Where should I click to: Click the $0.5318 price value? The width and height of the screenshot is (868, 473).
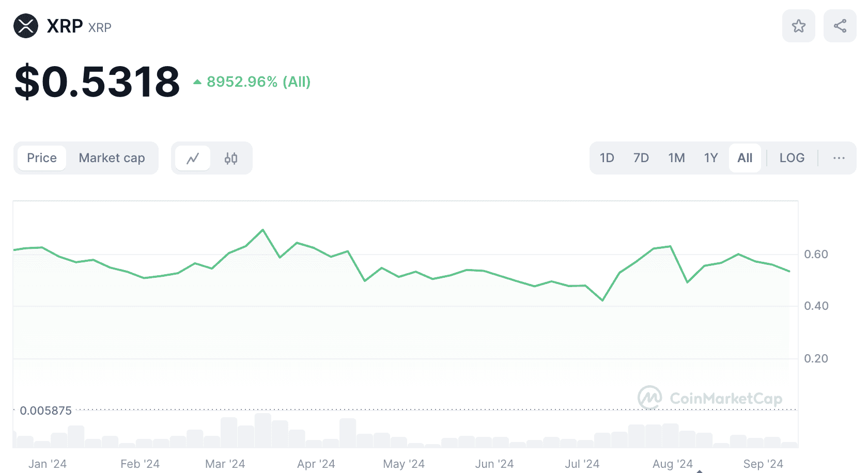point(97,82)
